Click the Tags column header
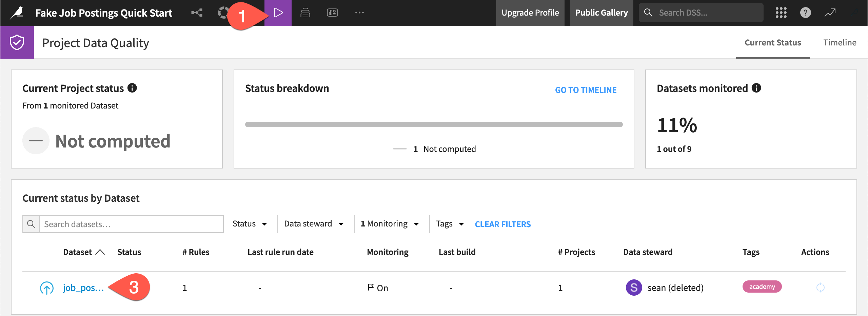 tap(751, 252)
